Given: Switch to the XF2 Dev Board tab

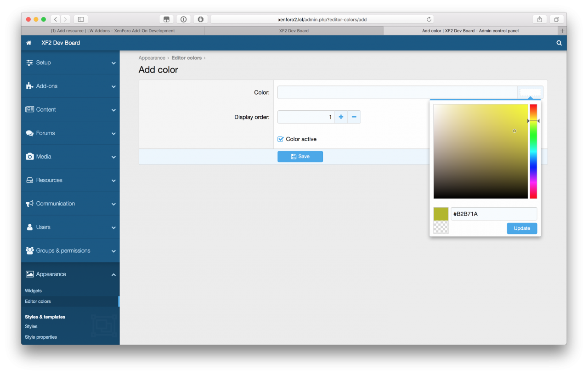Looking at the screenshot, I should tap(294, 31).
